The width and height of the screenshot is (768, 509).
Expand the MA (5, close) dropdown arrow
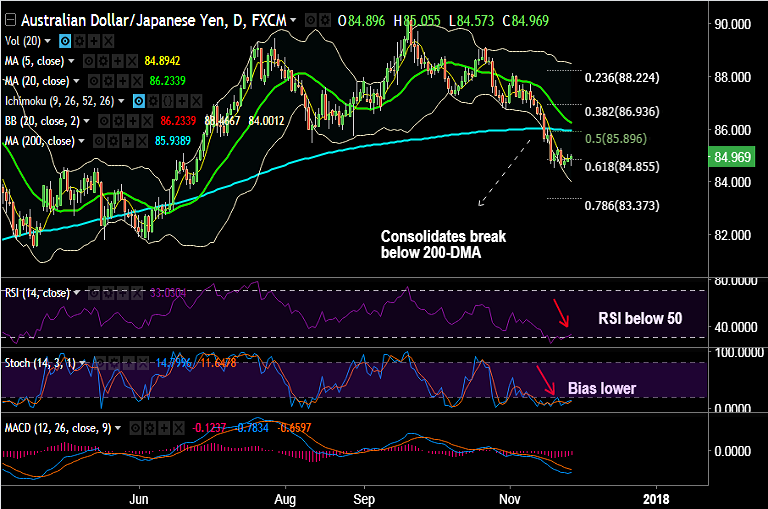71,61
